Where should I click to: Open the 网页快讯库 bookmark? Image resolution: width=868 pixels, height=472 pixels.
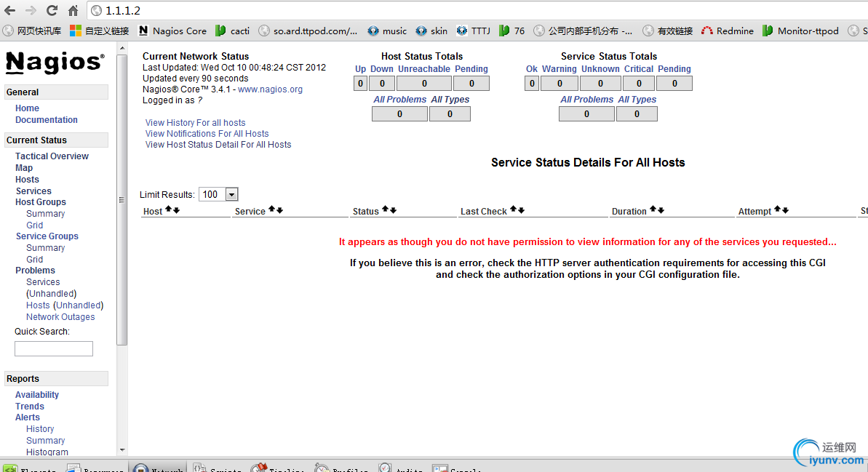click(32, 31)
